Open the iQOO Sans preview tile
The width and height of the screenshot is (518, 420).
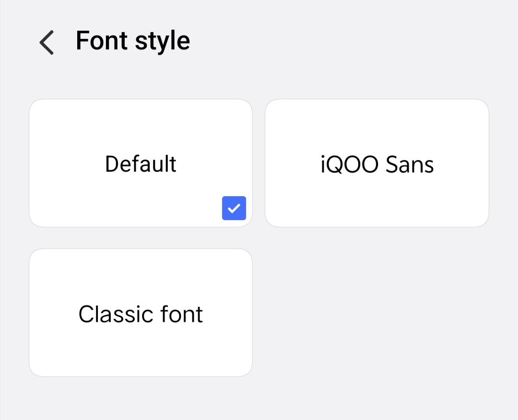[377, 163]
